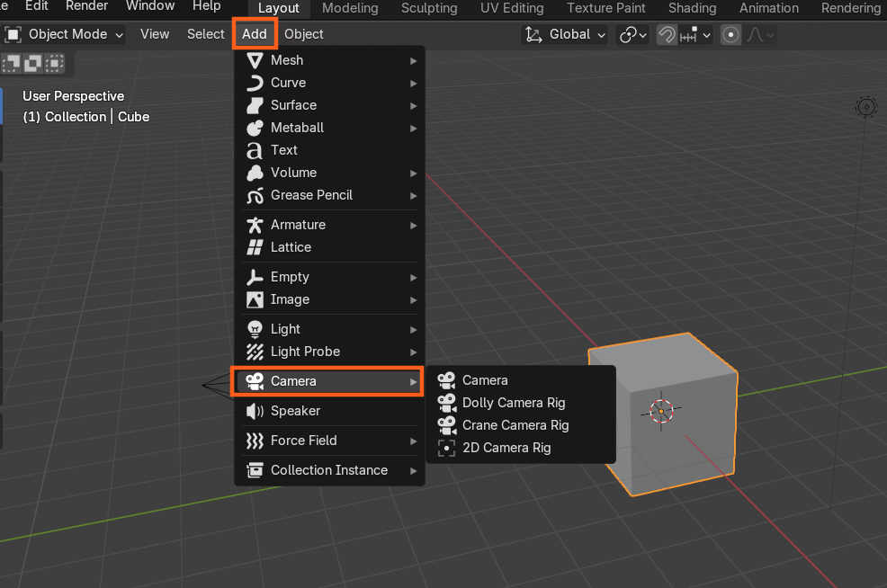Choose the extend selection mode icon
The width and height of the screenshot is (887, 588).
32,63
